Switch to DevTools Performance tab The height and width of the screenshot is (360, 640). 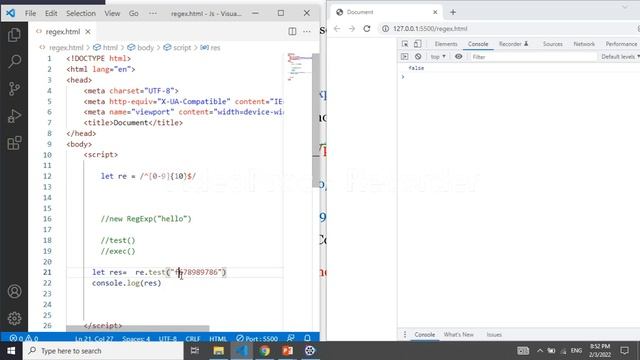pos(621,44)
